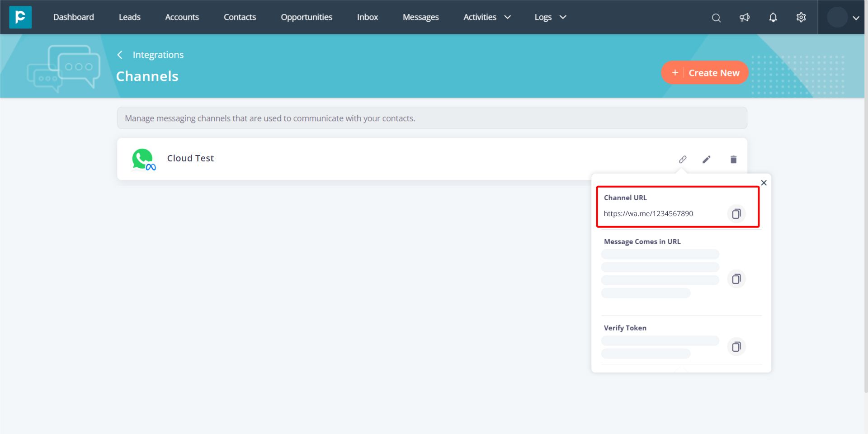The height and width of the screenshot is (434, 868).
Task: Delete the Cloud Test channel
Action: tap(733, 159)
